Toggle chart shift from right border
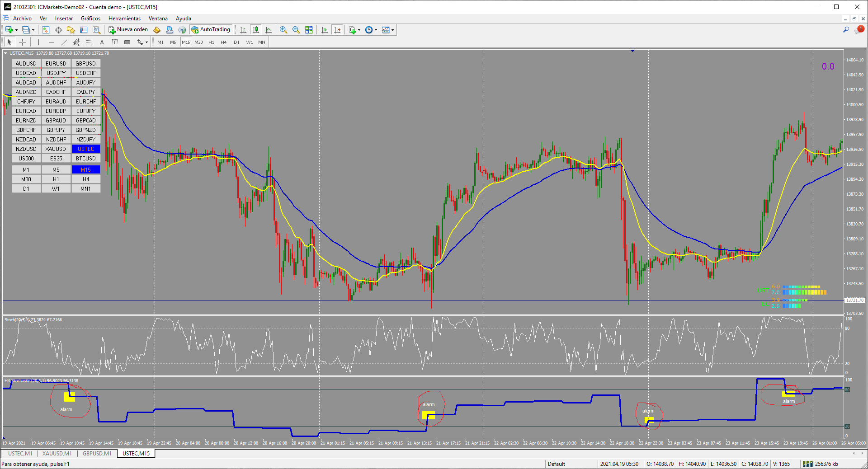868x469 pixels. 337,30
